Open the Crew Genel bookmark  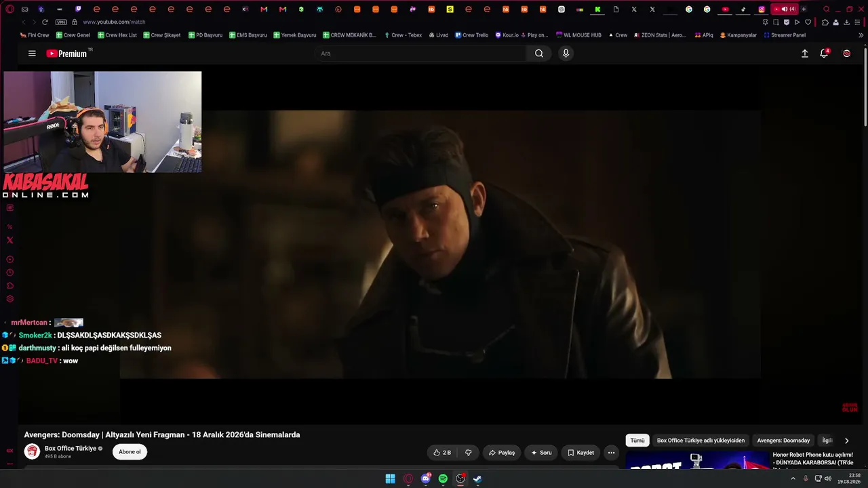tap(73, 35)
